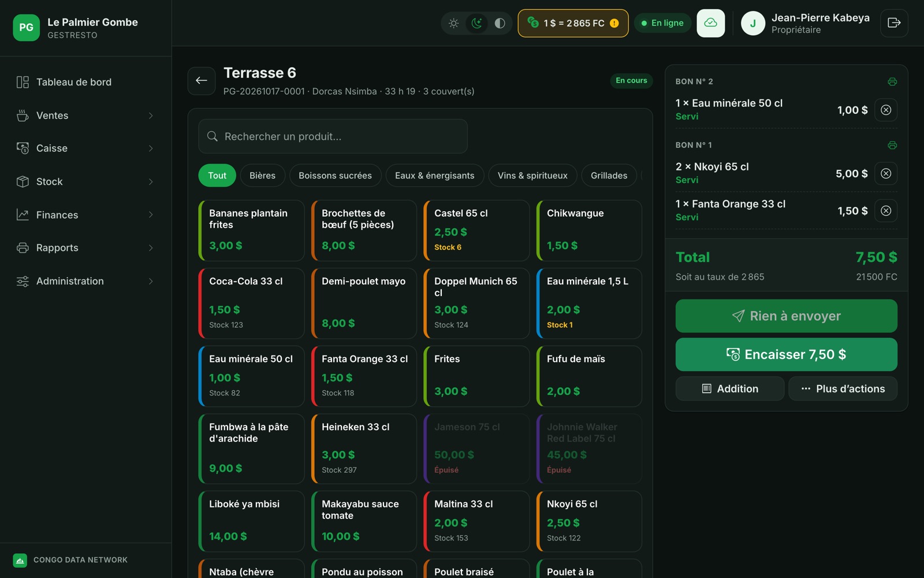The image size is (924, 578).
Task: Print Bon N° 1 ticket
Action: point(892,145)
